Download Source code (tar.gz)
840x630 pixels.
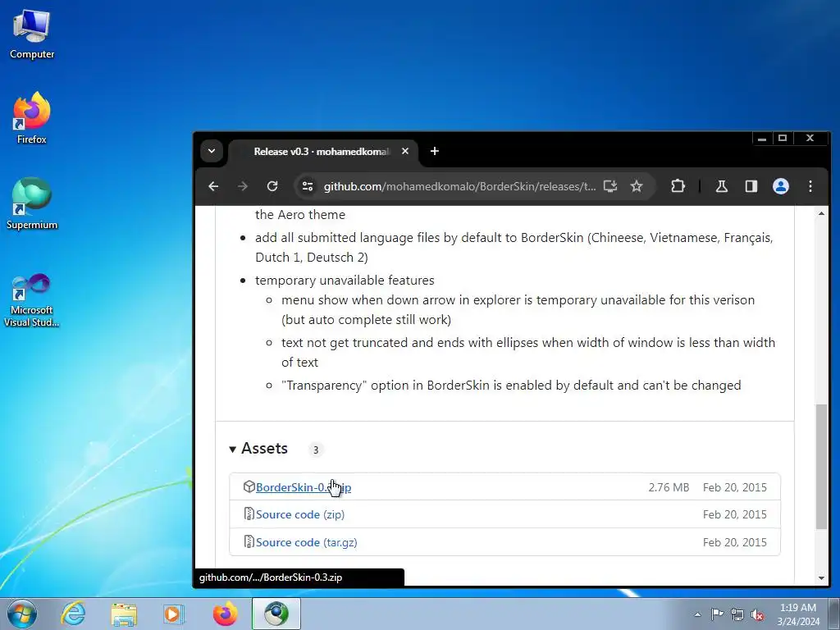coord(307,543)
